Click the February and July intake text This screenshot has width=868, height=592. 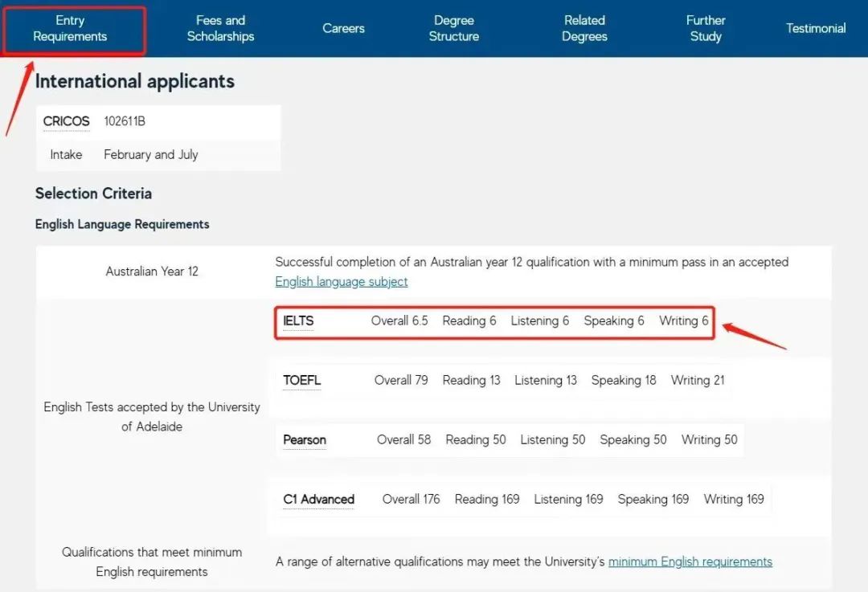pos(150,154)
